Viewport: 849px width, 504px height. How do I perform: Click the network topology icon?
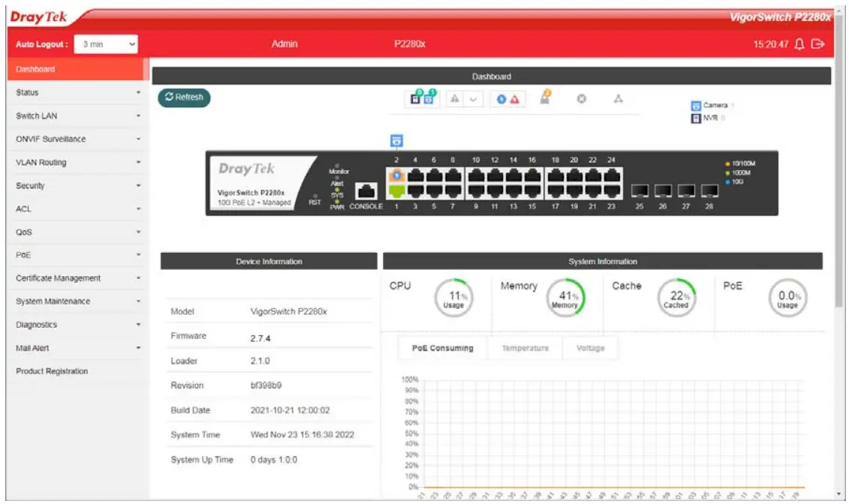pos(618,98)
